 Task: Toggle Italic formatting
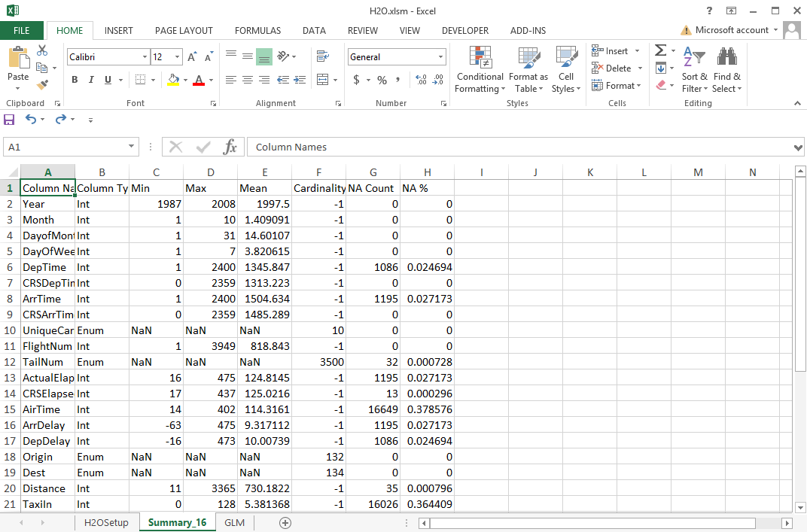click(91, 80)
